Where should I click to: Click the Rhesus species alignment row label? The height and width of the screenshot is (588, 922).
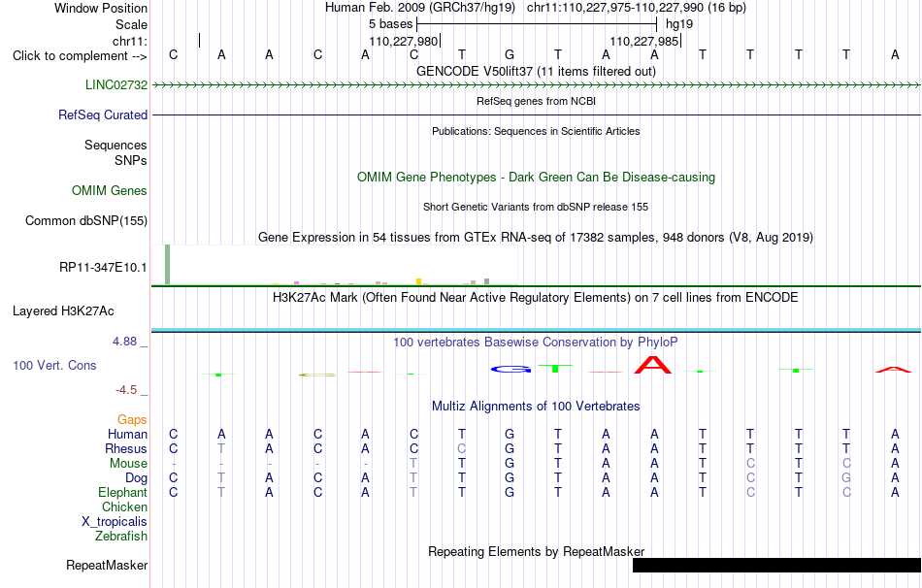(x=126, y=448)
